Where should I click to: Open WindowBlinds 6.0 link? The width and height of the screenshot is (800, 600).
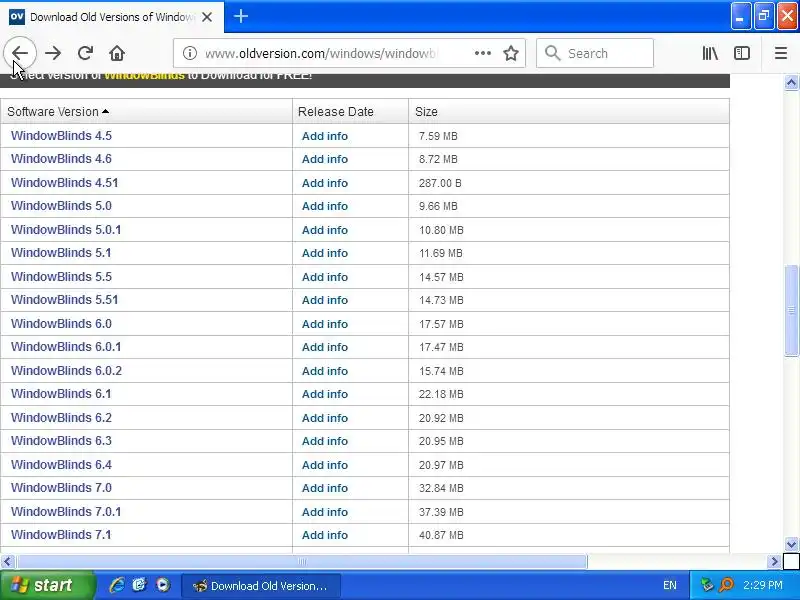pos(61,323)
